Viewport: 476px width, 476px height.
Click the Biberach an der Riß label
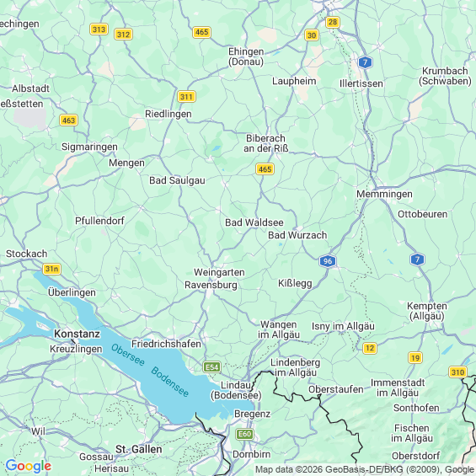point(266,143)
